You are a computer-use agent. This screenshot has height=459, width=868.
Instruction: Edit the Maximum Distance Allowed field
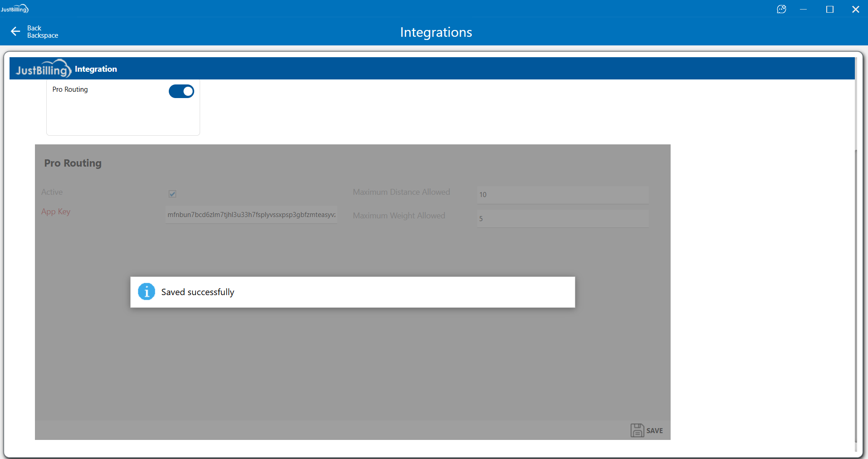[563, 195]
